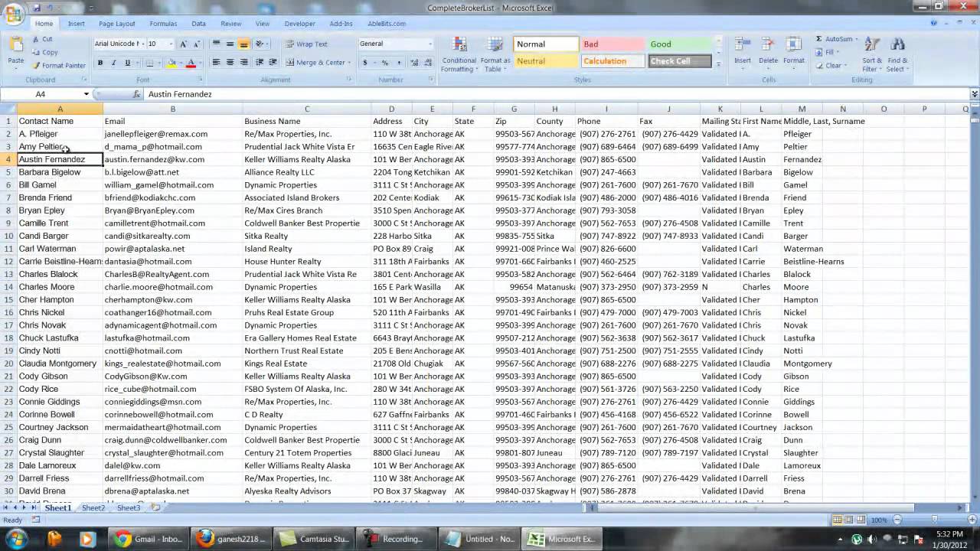Image resolution: width=980 pixels, height=551 pixels.
Task: Click the Paste icon
Action: 15,46
